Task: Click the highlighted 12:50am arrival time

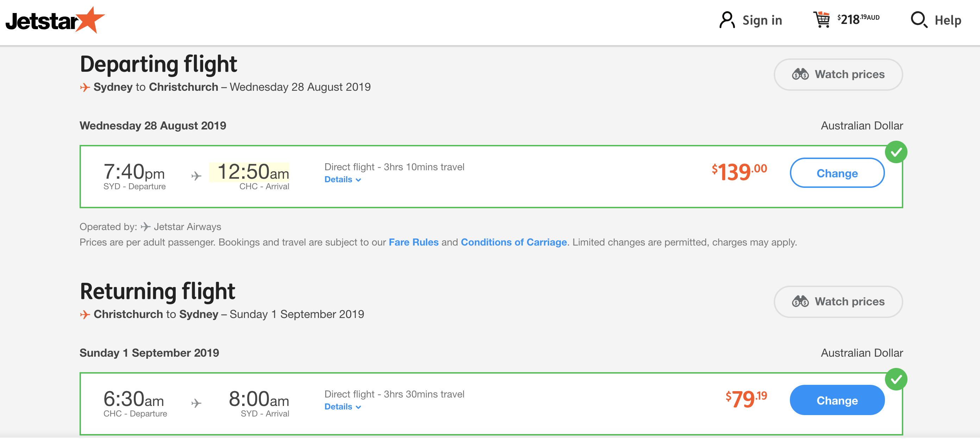Action: (249, 172)
